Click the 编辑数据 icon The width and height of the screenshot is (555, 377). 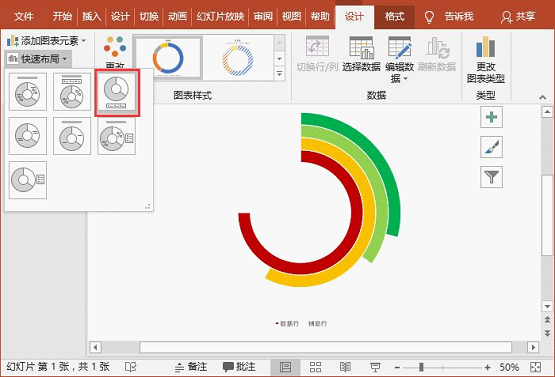pos(400,47)
